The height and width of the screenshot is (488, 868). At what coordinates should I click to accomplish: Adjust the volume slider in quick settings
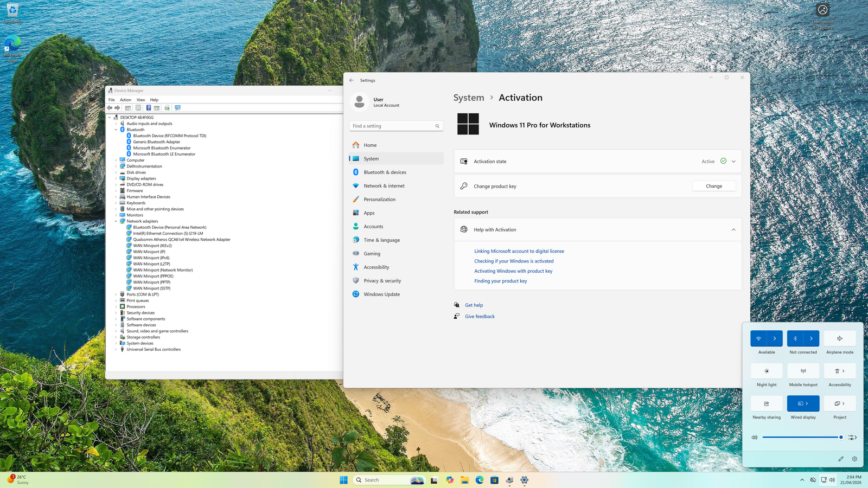tap(802, 437)
